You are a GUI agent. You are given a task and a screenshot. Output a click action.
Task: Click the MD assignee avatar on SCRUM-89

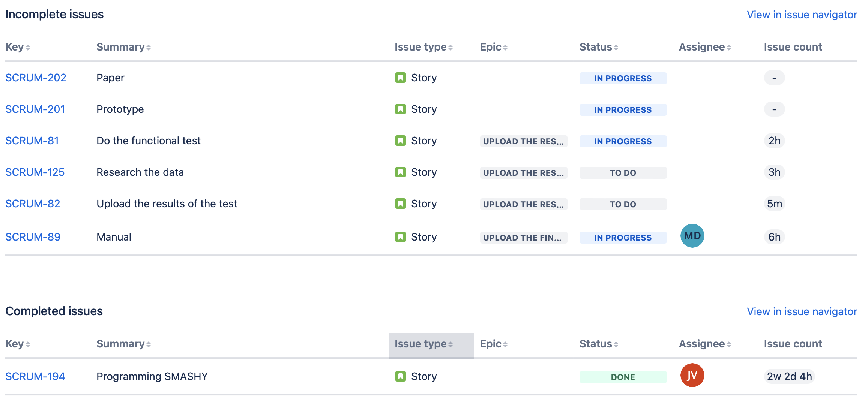coord(692,236)
